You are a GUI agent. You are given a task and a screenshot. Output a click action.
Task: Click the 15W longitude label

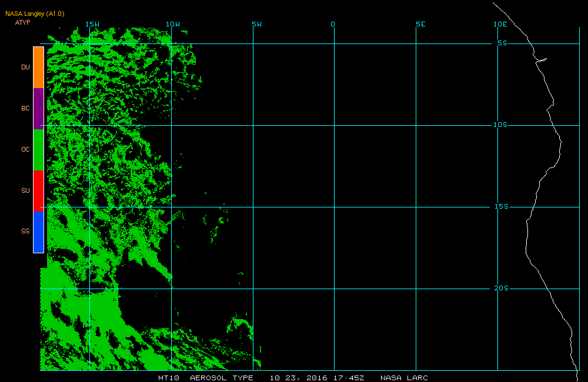coord(92,24)
